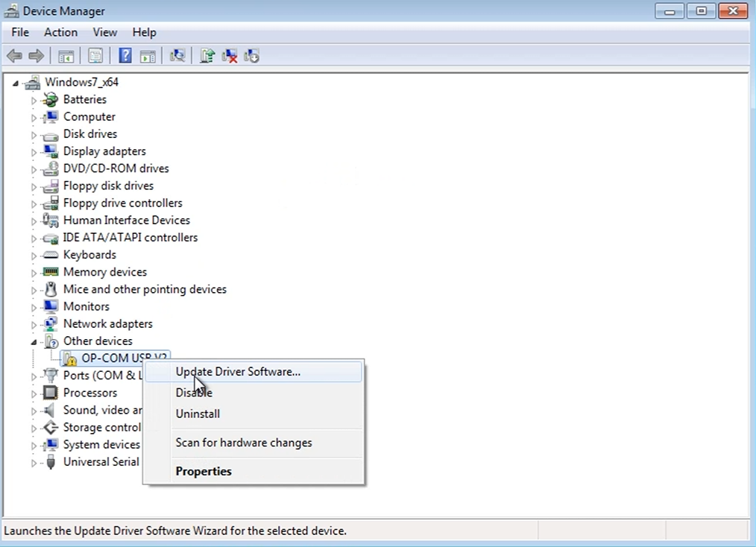Click the Network adapters icon
756x547 pixels.
point(50,324)
